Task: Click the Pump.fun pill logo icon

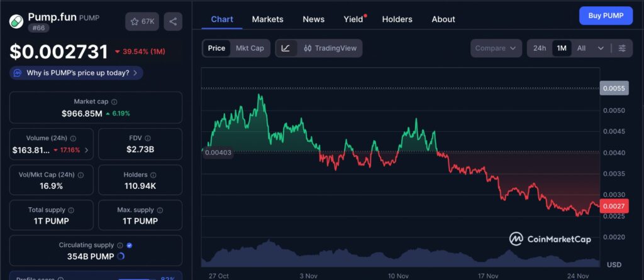Action: click(16, 22)
